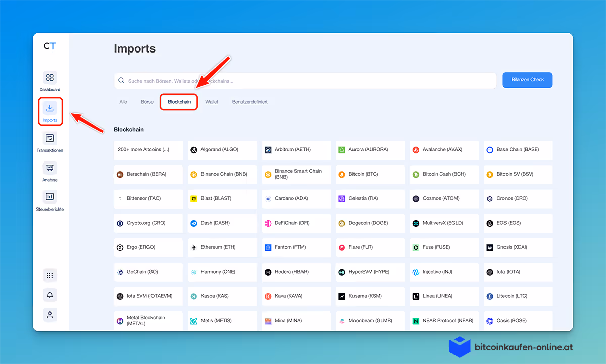Open the Dashboard from the sidebar

tap(49, 82)
